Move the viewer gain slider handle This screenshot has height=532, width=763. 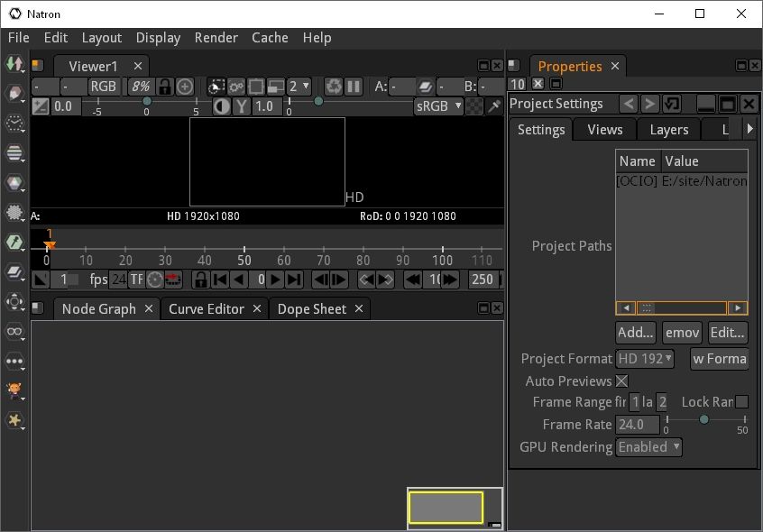pyautogui.click(x=146, y=101)
